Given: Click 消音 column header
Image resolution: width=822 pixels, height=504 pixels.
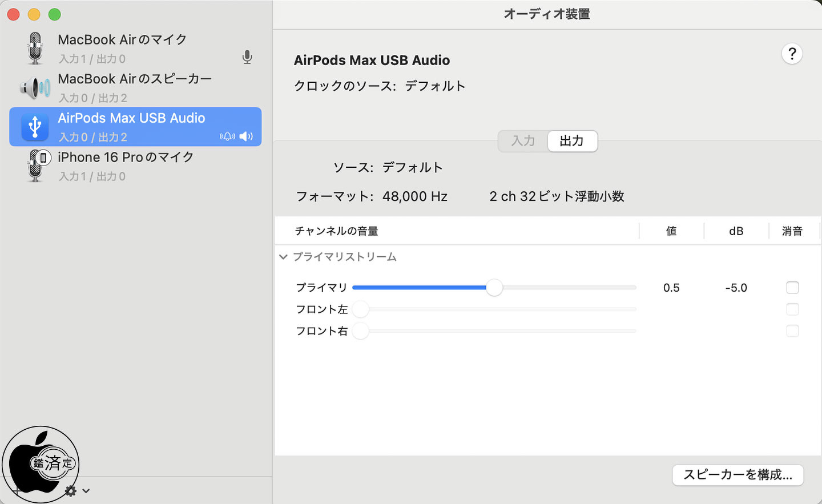Looking at the screenshot, I should [792, 231].
